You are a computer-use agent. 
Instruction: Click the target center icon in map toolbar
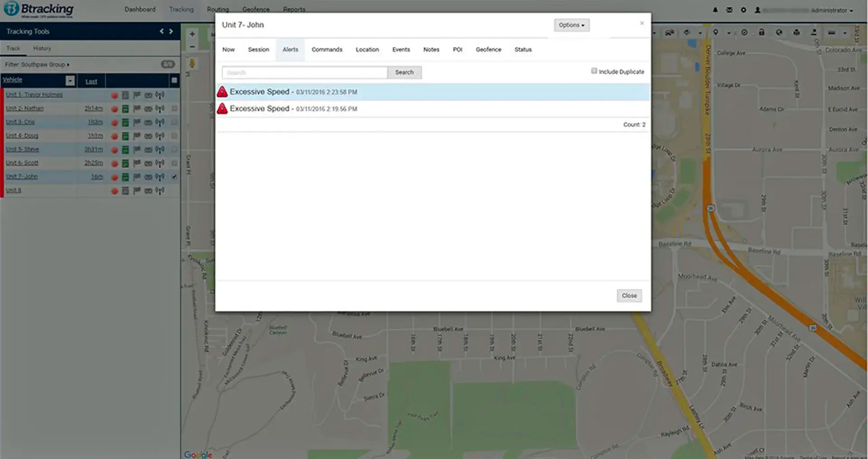744,33
